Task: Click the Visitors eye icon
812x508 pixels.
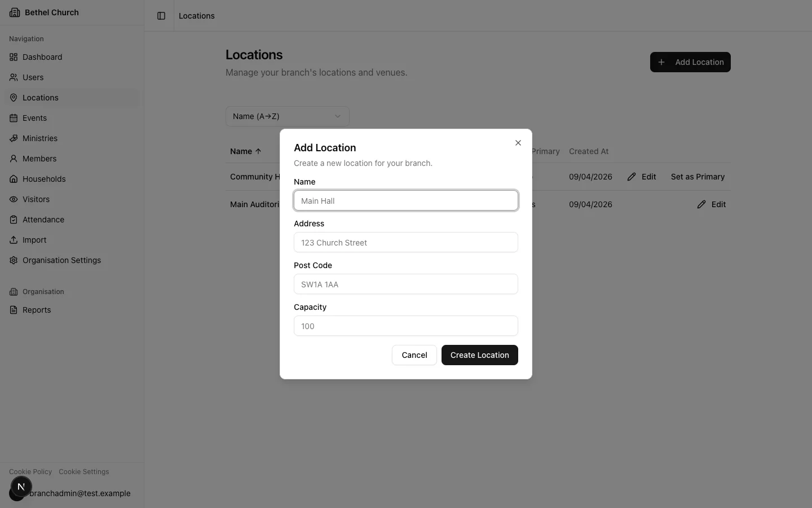Action: pyautogui.click(x=14, y=199)
